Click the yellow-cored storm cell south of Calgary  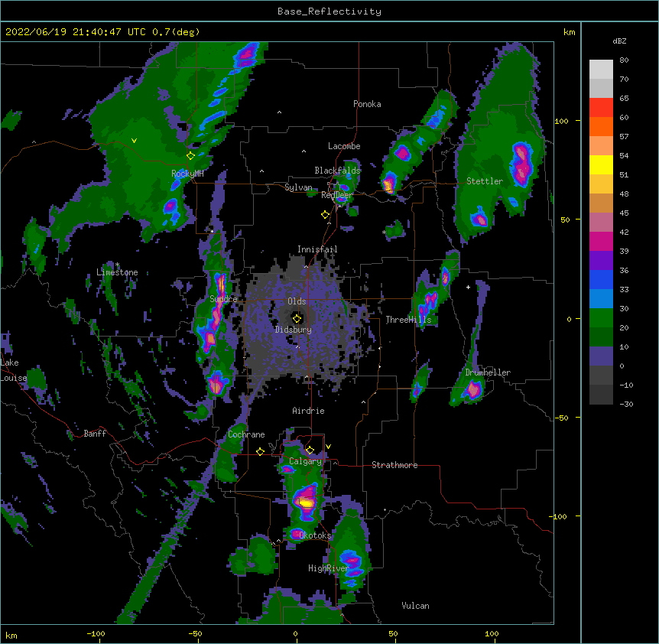tap(306, 502)
